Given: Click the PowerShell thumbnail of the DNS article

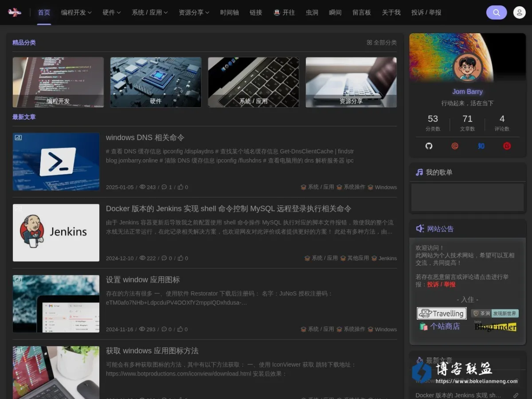Looking at the screenshot, I should (x=56, y=162).
